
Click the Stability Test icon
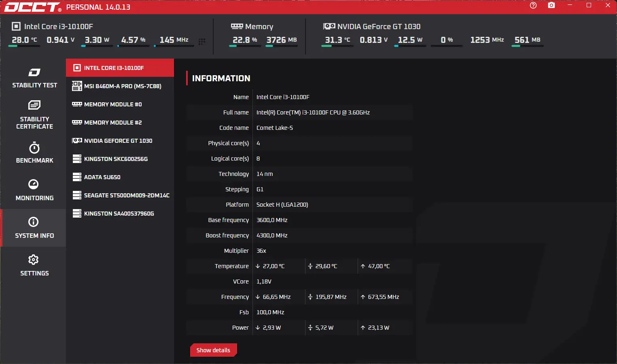pos(34,72)
